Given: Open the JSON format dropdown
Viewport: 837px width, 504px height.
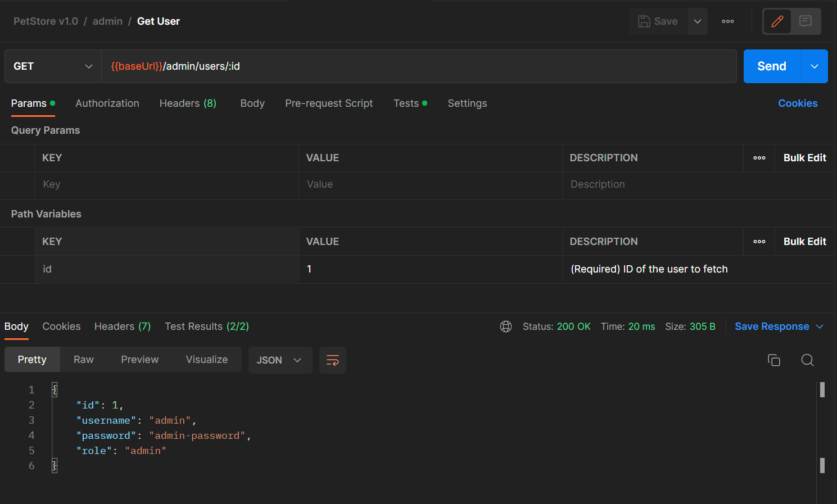Looking at the screenshot, I should [279, 360].
